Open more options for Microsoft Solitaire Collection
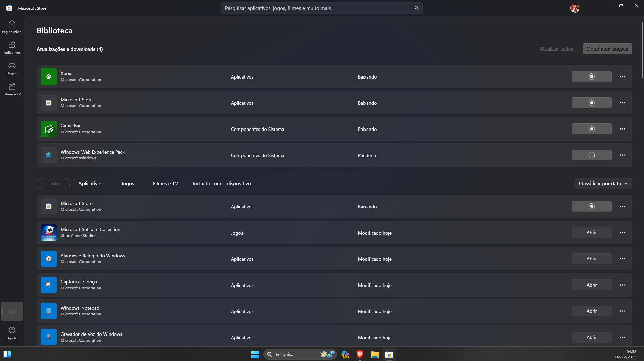This screenshot has height=361, width=644. pos(623,233)
